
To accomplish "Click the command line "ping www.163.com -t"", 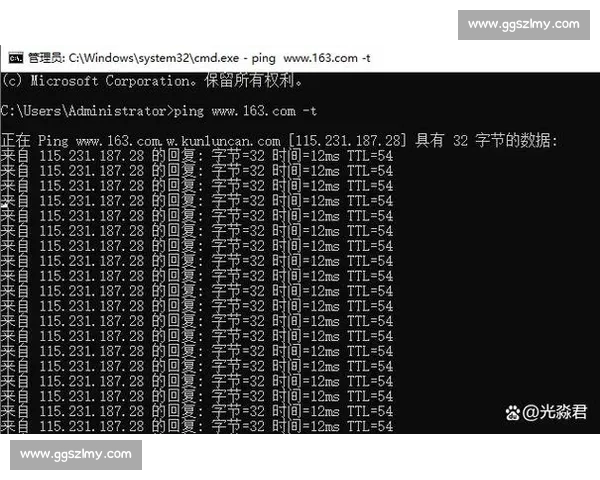I will coord(245,111).
